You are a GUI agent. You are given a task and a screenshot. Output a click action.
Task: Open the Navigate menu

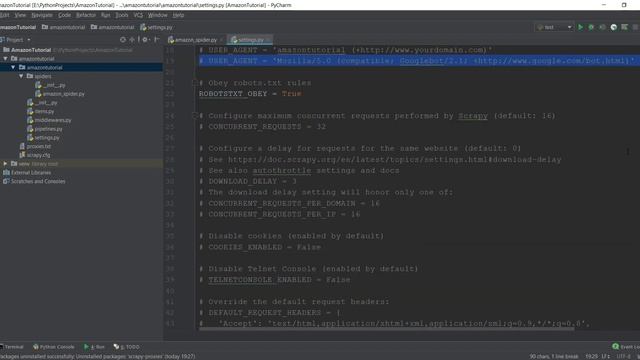pos(42,15)
